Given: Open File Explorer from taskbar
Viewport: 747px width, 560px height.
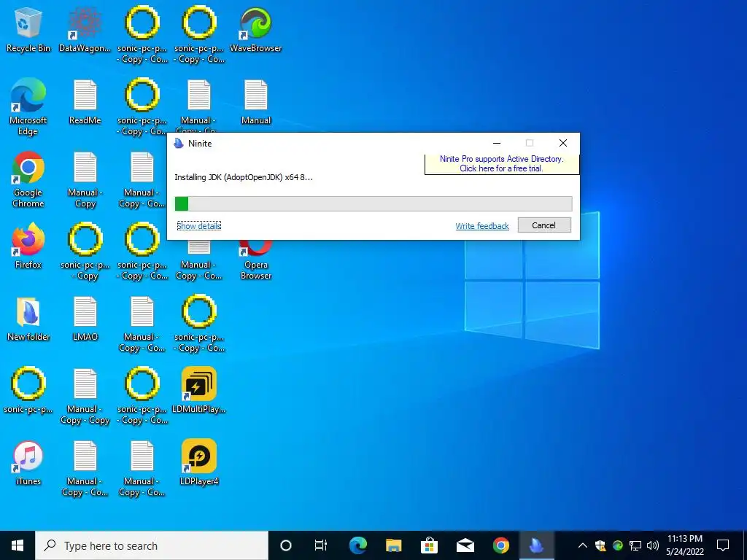Looking at the screenshot, I should point(393,545).
